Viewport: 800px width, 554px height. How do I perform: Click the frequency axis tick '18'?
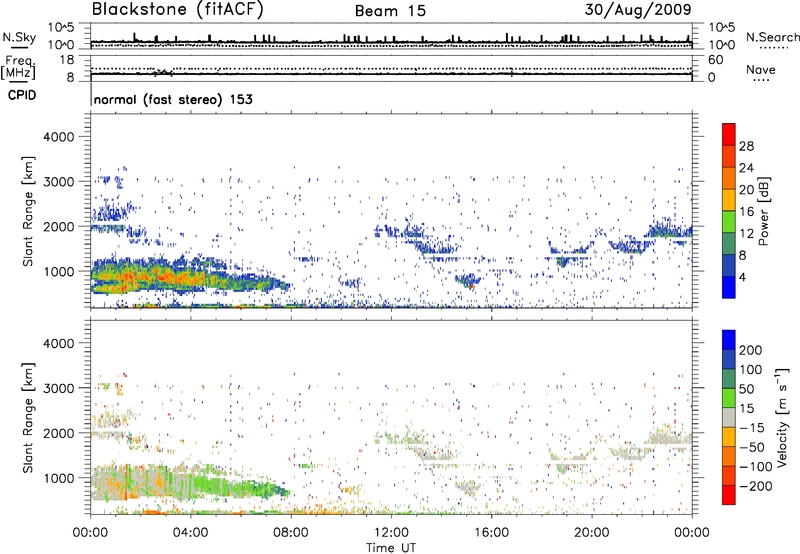point(67,60)
